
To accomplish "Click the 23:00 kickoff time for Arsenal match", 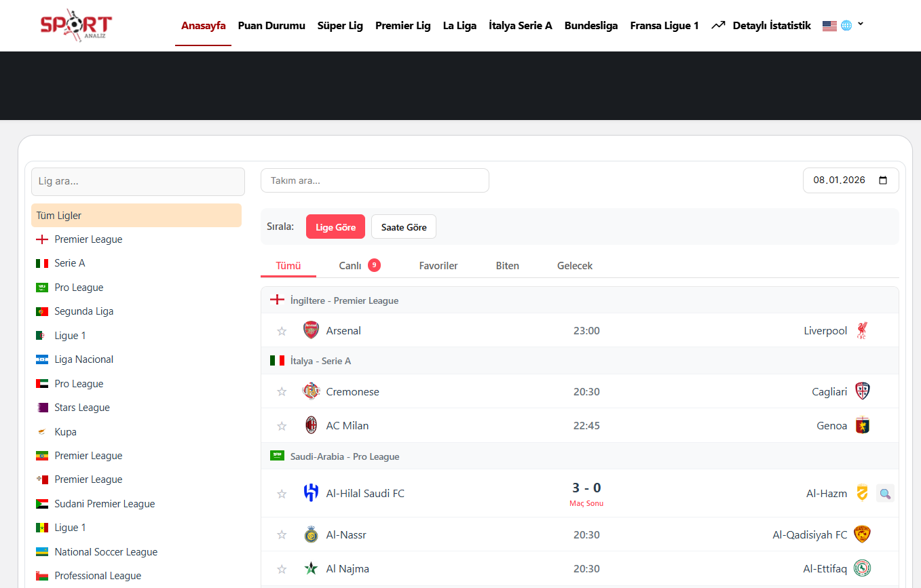I will (586, 331).
